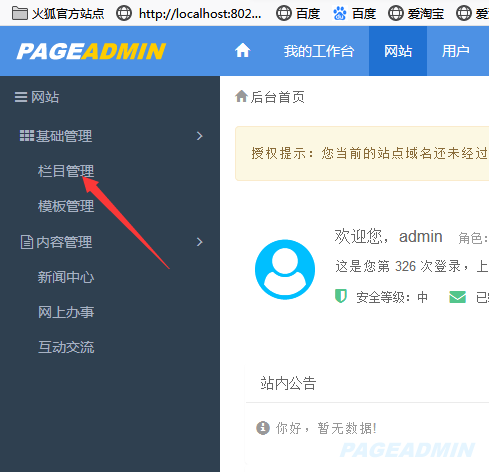Go to home via the house icon in top nav
This screenshot has width=489, height=472.
(x=242, y=51)
